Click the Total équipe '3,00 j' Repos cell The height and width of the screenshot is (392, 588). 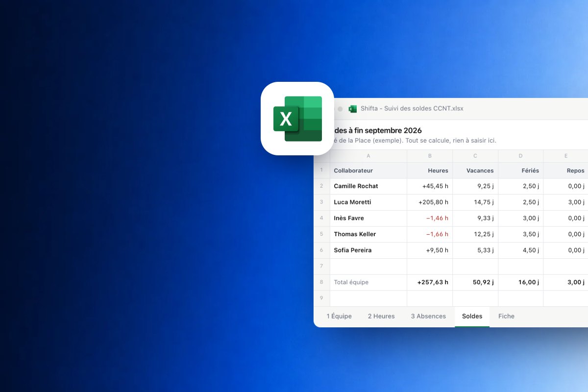click(565, 282)
